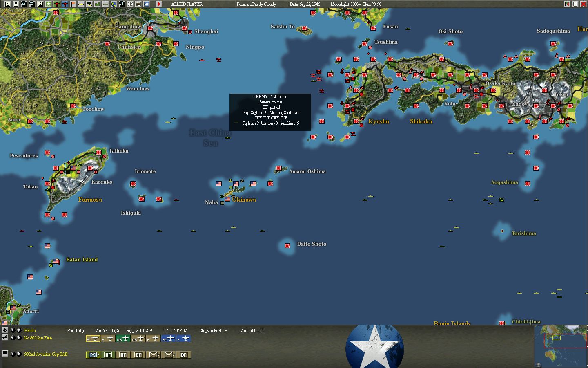Image resolution: width=588 pixels, height=368 pixels.
Task: Click the 'C' icon at top right
Action: 575,4
